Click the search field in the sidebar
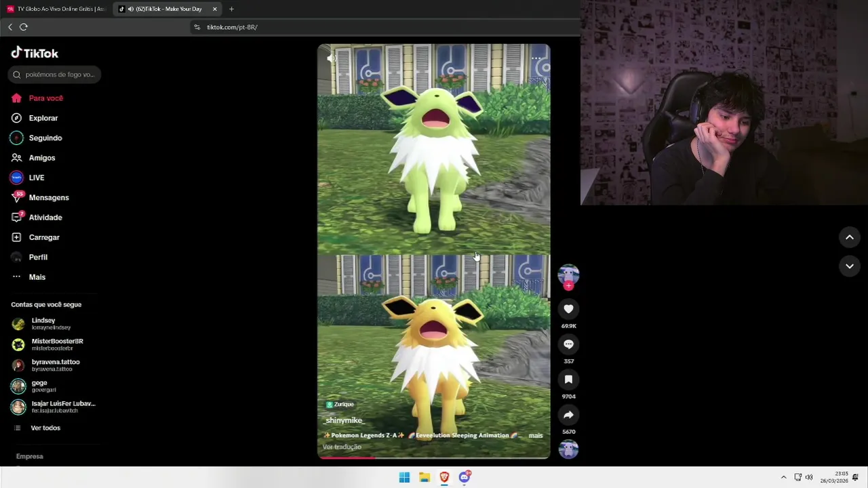This screenshot has width=868, height=488. coord(54,75)
